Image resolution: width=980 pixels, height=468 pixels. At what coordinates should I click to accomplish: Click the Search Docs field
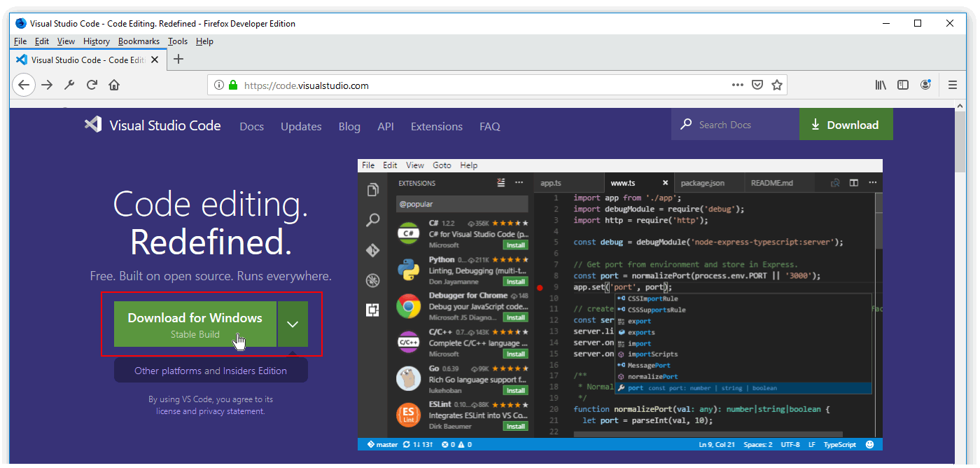(742, 125)
